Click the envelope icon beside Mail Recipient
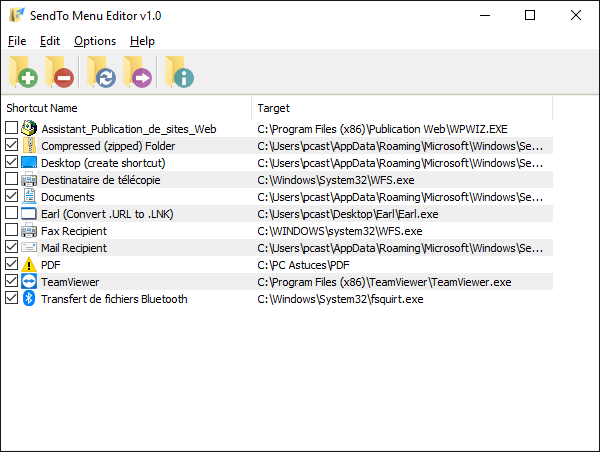600x452 pixels. point(29,247)
